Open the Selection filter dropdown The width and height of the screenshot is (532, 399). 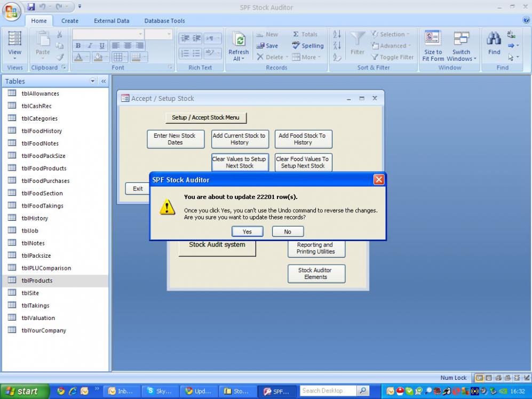(x=390, y=34)
